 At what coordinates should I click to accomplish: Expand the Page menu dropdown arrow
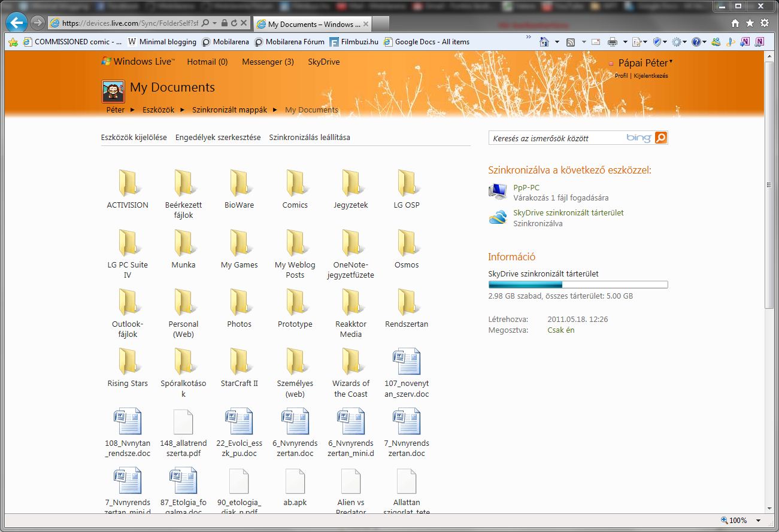point(645,42)
